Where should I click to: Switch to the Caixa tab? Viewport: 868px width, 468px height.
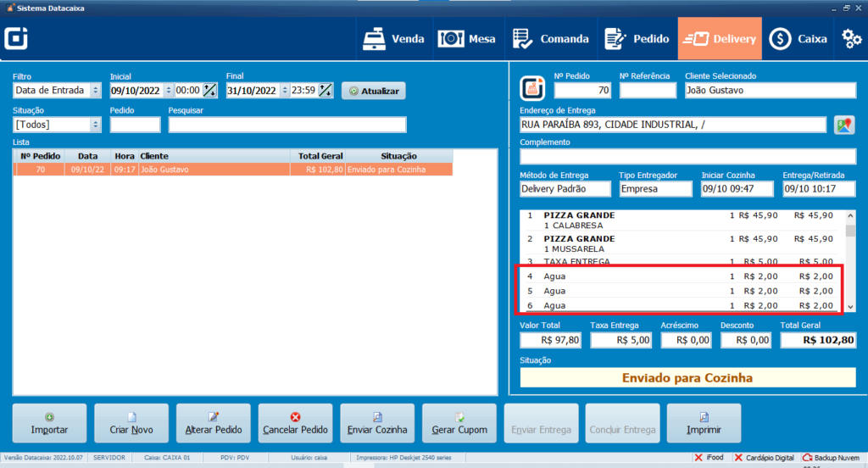tap(798, 38)
